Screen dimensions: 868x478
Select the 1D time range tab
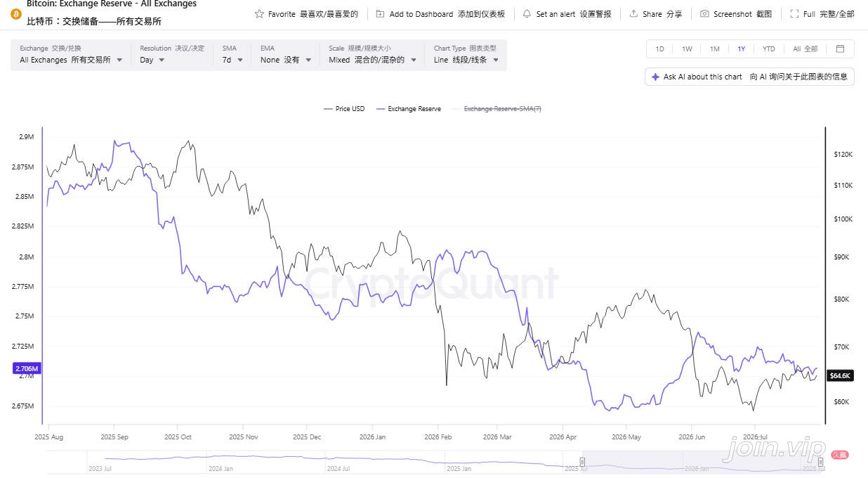coord(659,49)
